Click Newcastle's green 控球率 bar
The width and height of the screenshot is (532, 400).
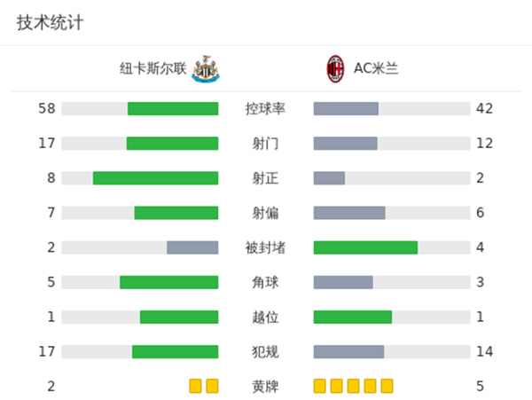(x=173, y=108)
